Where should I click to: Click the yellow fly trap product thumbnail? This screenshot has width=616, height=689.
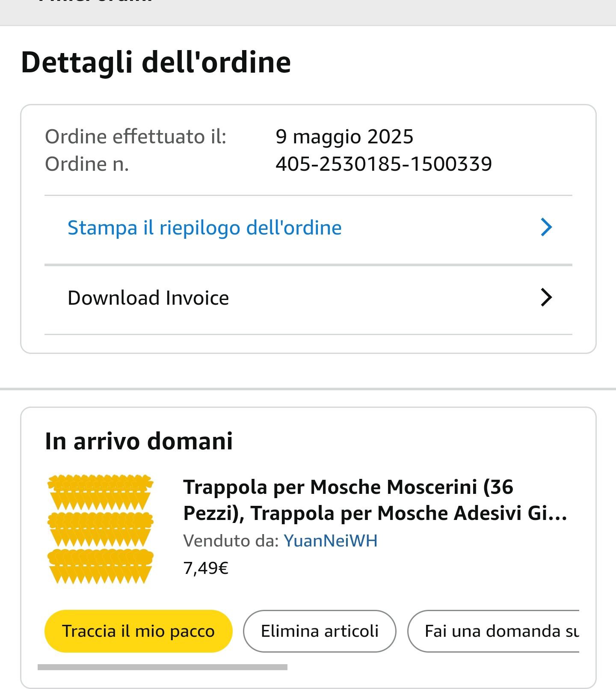click(100, 529)
